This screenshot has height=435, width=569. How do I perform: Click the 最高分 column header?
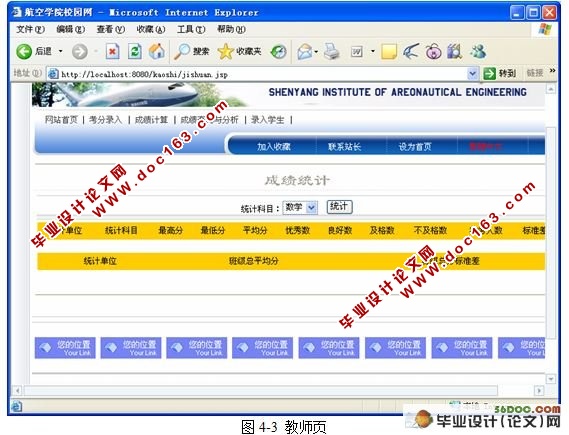pos(171,230)
